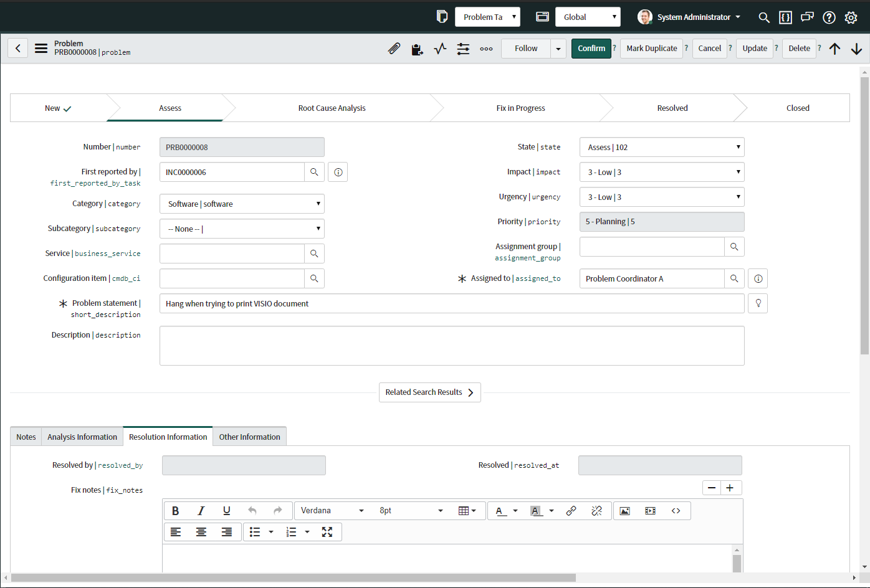This screenshot has height=588, width=870.
Task: Open the Connect chat sidebar icon
Action: click(x=807, y=17)
